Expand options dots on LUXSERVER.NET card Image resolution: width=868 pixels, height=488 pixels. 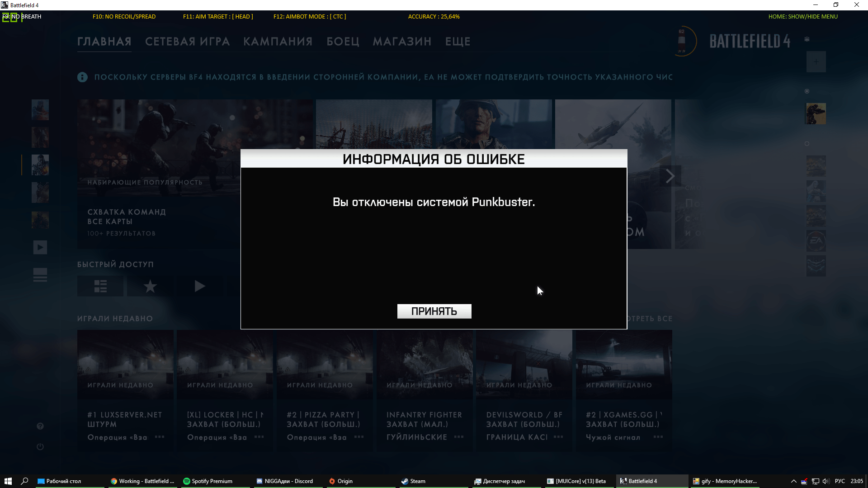[160, 437]
